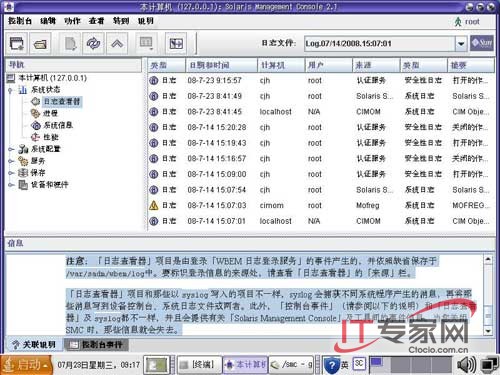Click the 英 input language indicator

tap(345, 365)
